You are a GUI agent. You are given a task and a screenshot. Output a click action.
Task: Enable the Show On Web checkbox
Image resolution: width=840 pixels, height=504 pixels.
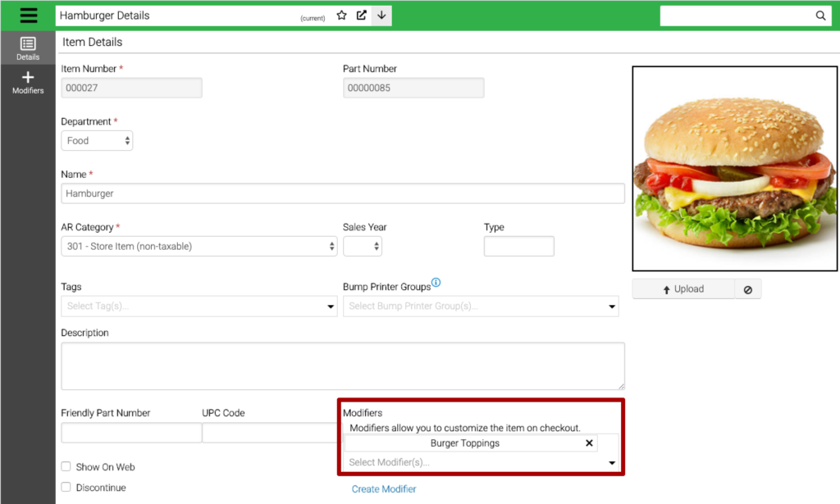(x=66, y=467)
